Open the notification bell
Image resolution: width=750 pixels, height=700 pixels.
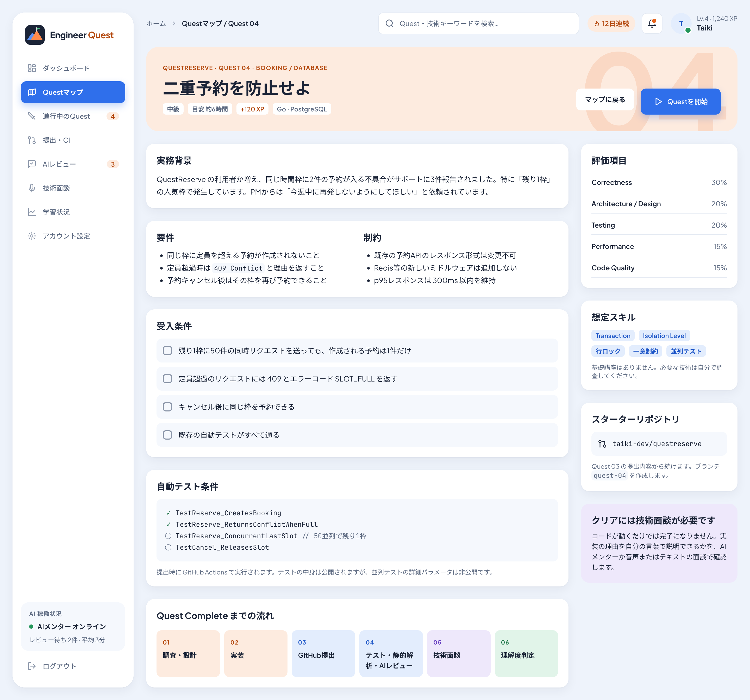[652, 23]
